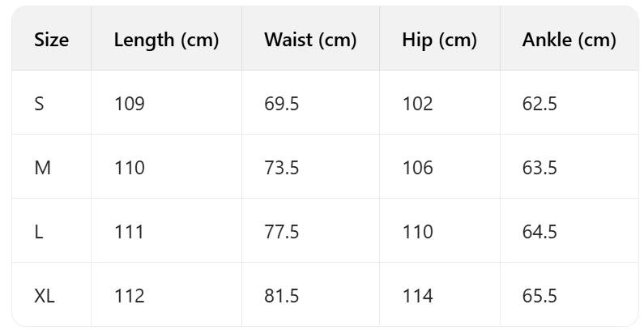Click the hip value 102
The width and height of the screenshot is (644, 330).
pos(417,104)
